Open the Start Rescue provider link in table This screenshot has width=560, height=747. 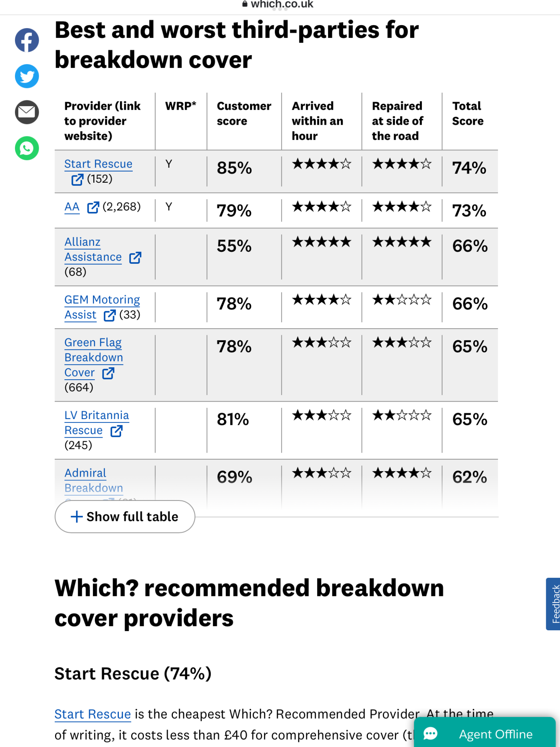[x=98, y=164]
